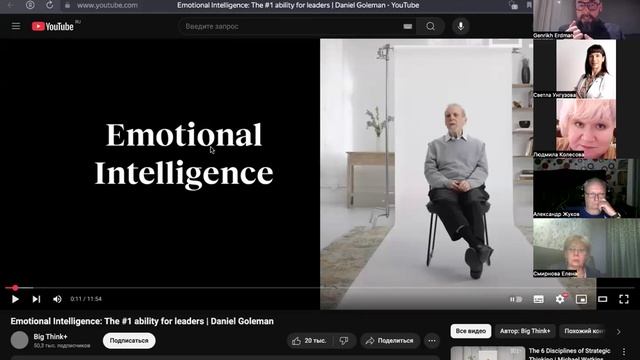
Task: Go to the YouTube home logo
Action: [x=53, y=27]
